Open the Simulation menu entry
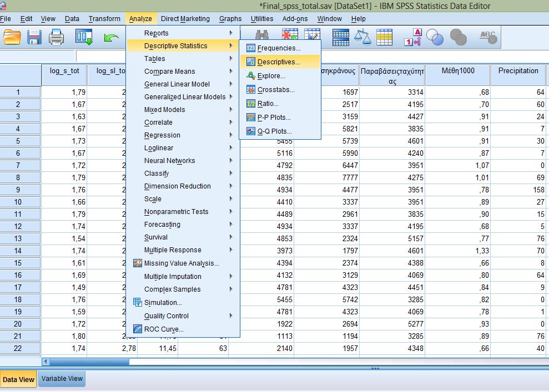Screen dimensions: 549x392 (x=183, y=303)
